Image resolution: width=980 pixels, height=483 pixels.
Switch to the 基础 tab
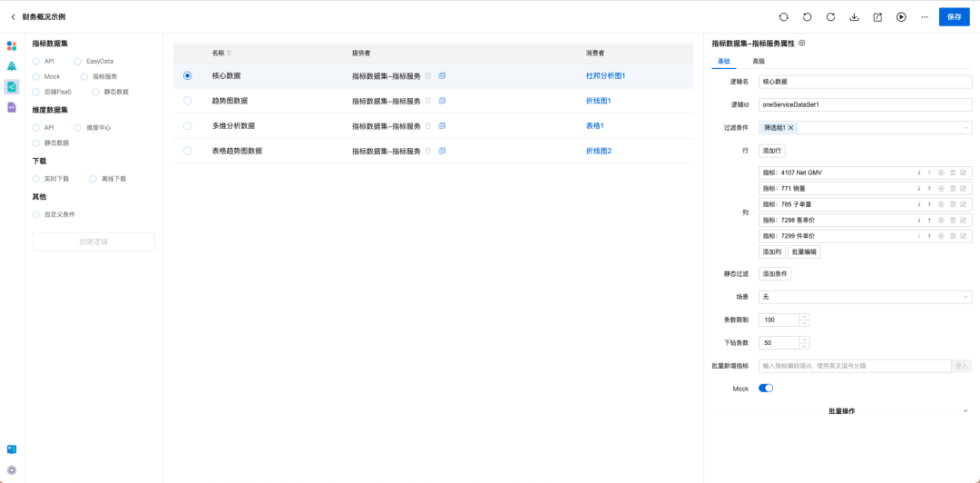724,62
